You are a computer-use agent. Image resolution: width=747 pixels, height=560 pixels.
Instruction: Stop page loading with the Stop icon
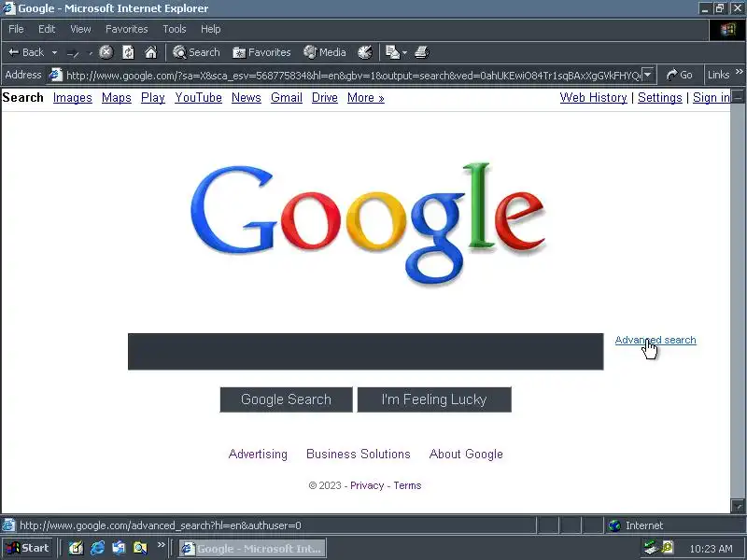click(106, 52)
